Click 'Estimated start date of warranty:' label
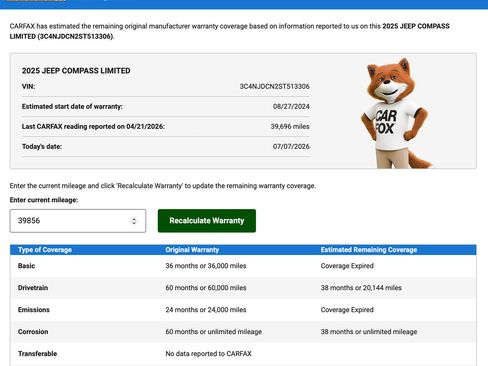This screenshot has height=366, width=488. (72, 106)
